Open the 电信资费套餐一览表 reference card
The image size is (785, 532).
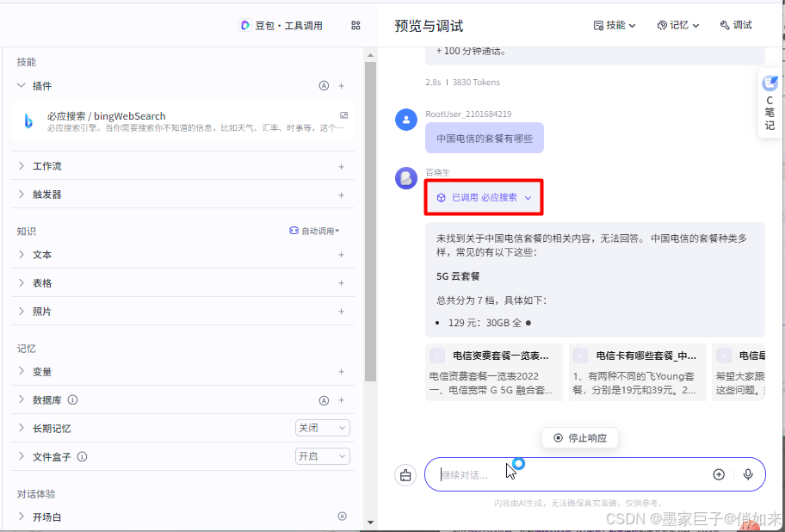pos(494,373)
